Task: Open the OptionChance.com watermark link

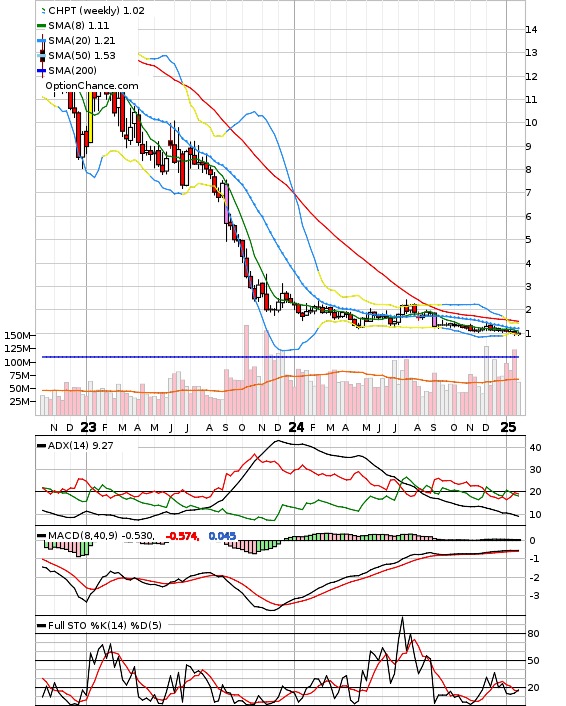Action: tap(92, 86)
